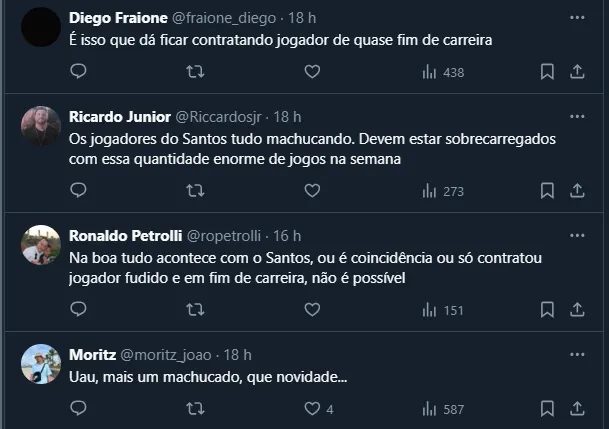Reply to Diego Fraione's tweet
Screen dimensions: 609x429
(x=79, y=72)
